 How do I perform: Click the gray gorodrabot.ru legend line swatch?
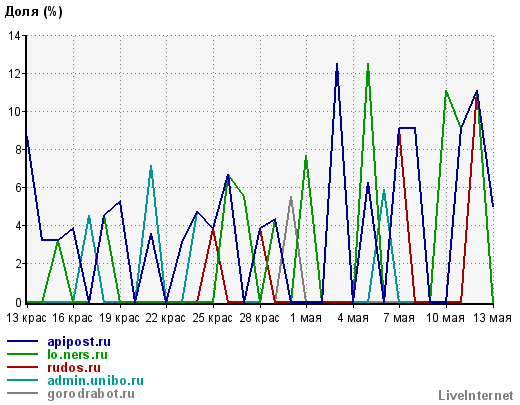23,393
